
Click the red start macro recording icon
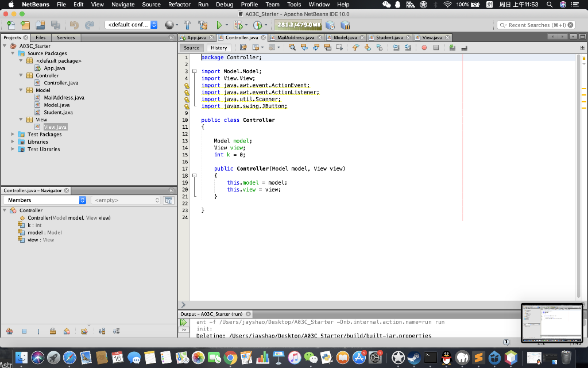(424, 48)
